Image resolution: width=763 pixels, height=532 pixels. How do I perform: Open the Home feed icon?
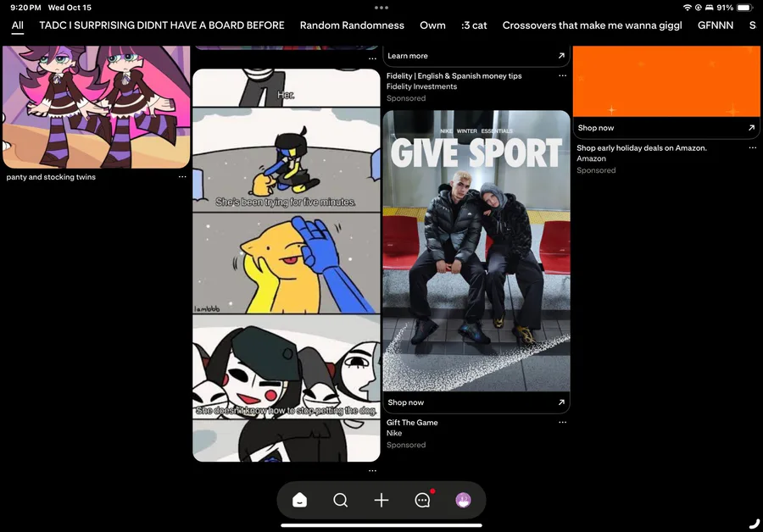[299, 500]
